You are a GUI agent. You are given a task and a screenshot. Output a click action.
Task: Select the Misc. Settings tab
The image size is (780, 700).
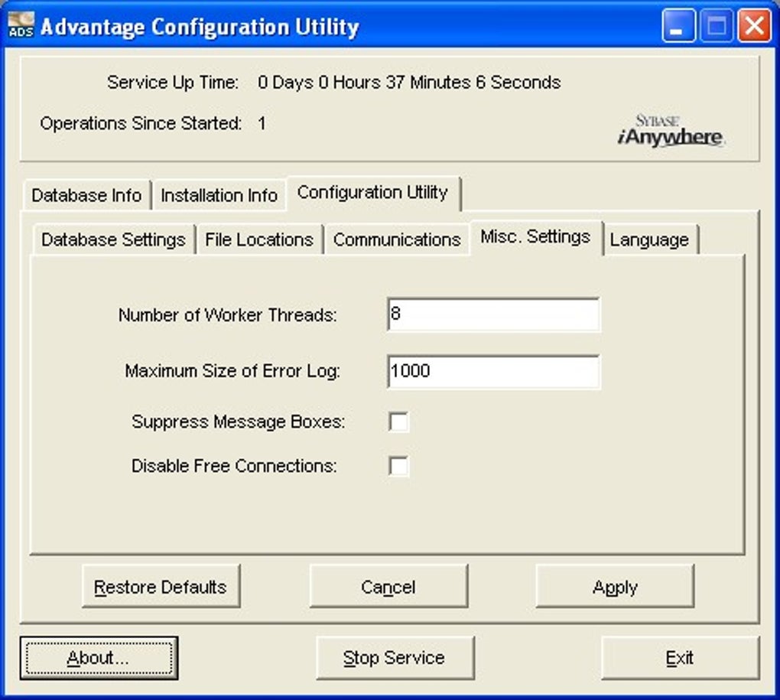click(535, 237)
